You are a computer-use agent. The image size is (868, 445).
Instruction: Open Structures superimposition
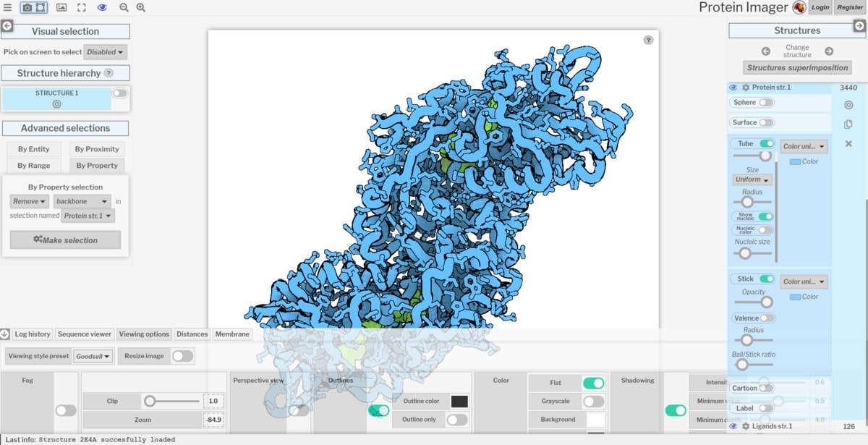(x=797, y=67)
